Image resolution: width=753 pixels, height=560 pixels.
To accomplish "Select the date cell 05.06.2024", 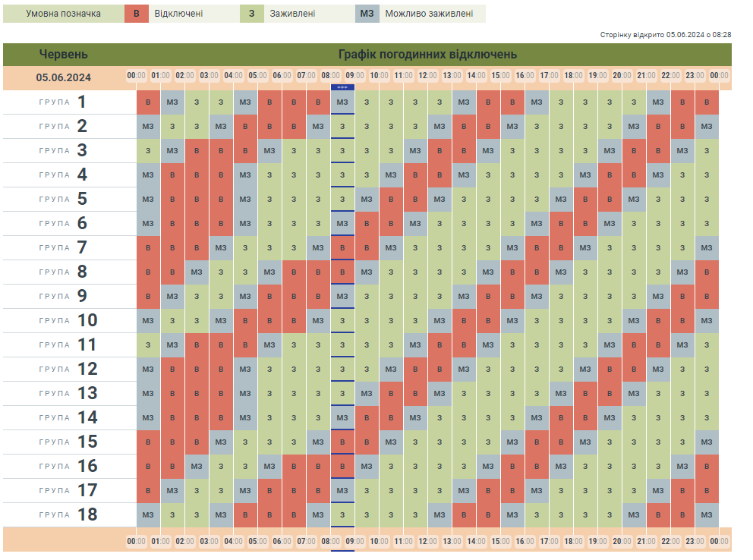I will point(64,77).
